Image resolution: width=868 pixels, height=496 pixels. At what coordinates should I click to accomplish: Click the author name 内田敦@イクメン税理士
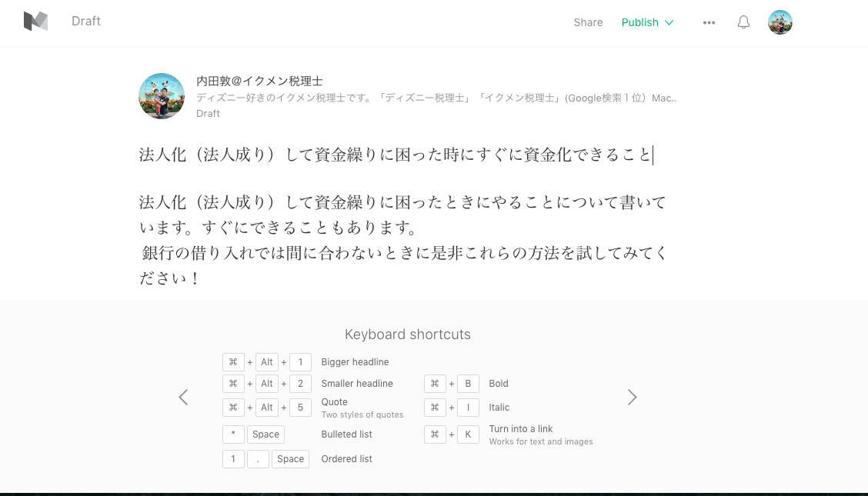(259, 81)
